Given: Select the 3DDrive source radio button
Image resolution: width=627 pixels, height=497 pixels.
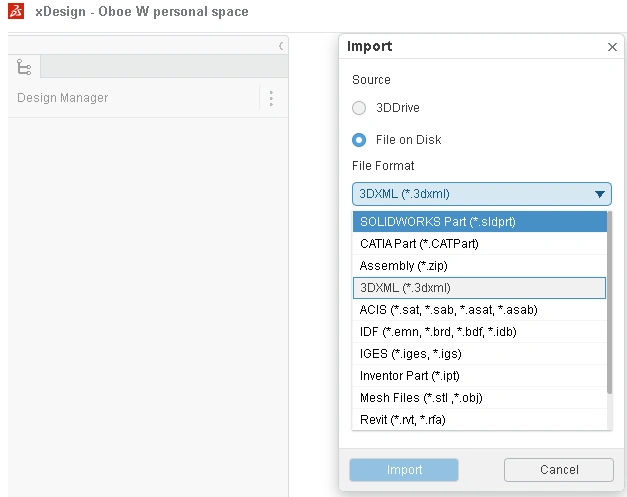Looking at the screenshot, I should coord(359,108).
